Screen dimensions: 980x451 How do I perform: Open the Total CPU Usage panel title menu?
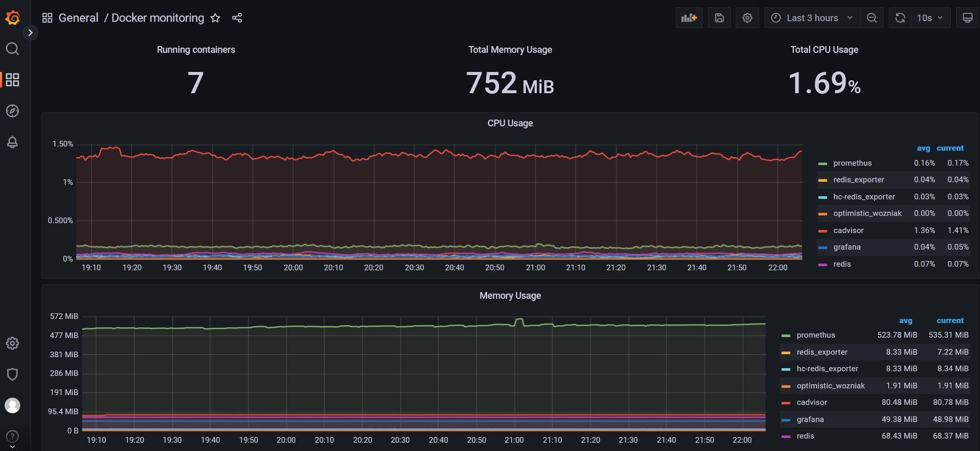824,50
